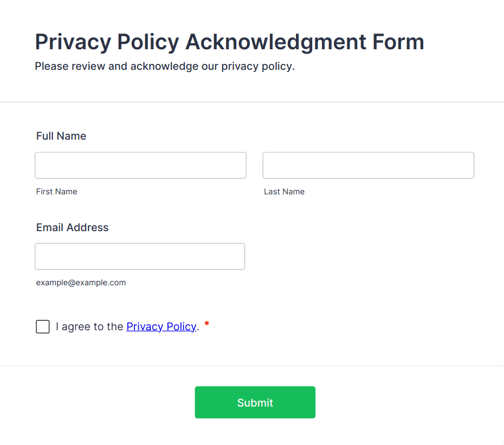
Task: Focus the Last Name text box
Action: click(368, 165)
